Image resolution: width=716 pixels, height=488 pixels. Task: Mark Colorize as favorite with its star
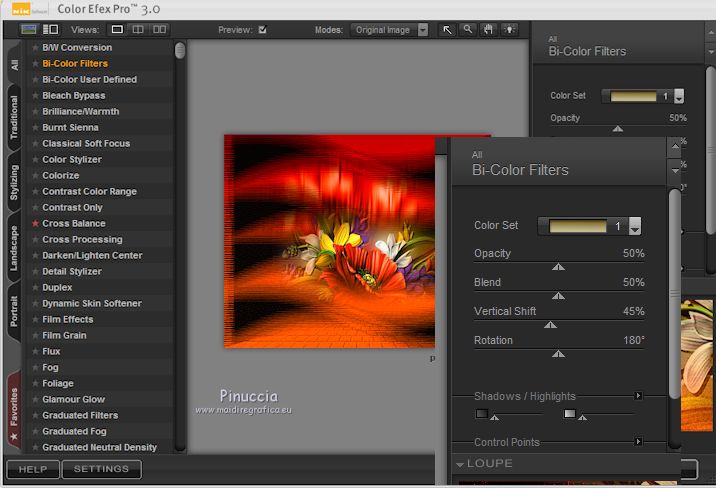click(x=35, y=175)
